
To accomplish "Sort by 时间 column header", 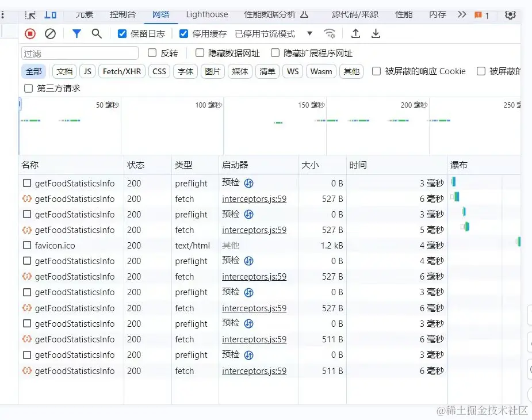I will click(x=397, y=165).
